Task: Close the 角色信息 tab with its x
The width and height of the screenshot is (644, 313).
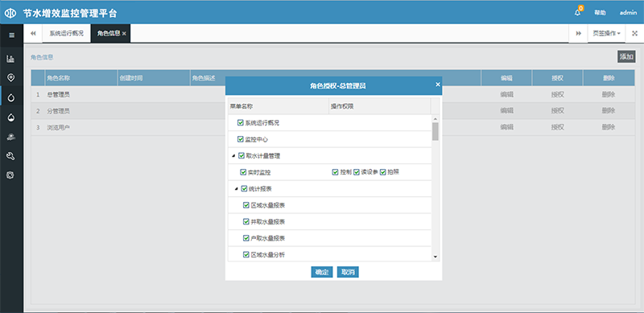Action: click(x=124, y=34)
